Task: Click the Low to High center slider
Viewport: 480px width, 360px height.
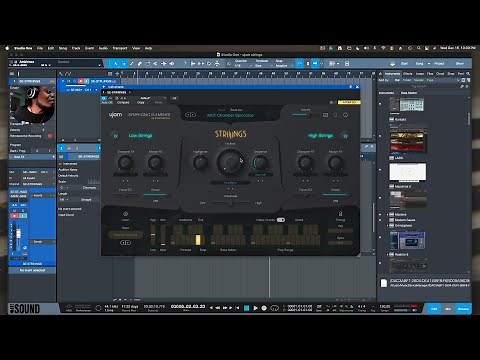Action: [x=230, y=203]
